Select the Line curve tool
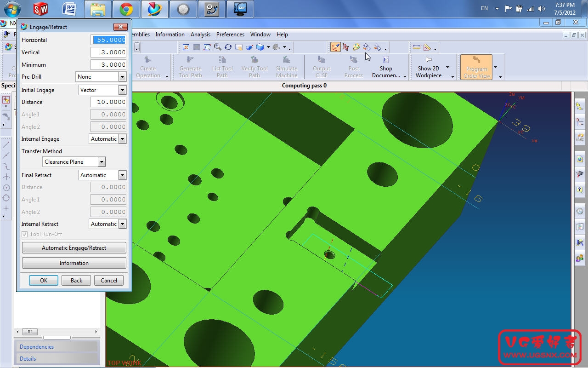Image resolution: width=588 pixels, height=368 pixels. [6, 145]
